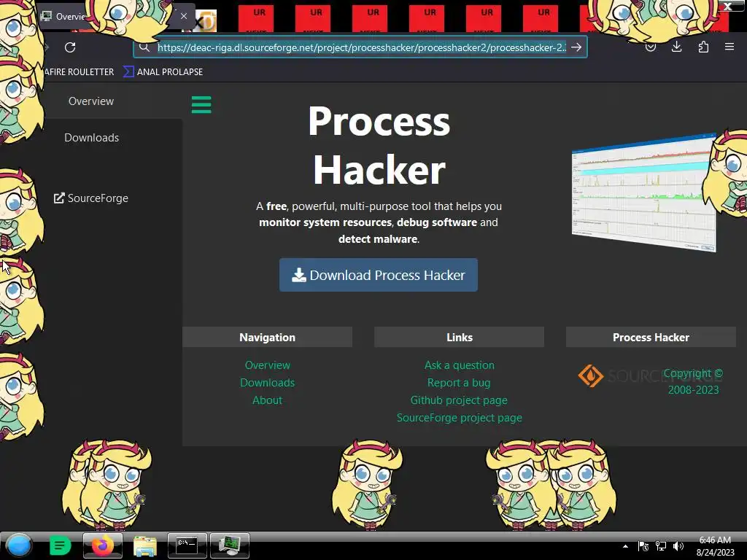Click the Go arrow in address bar
The image size is (747, 560).
[576, 47]
